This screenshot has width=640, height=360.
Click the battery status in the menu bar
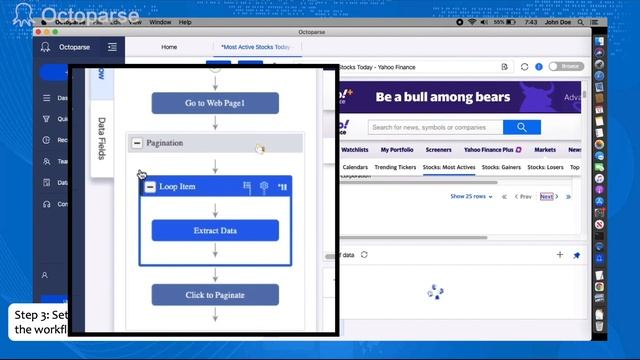505,22
